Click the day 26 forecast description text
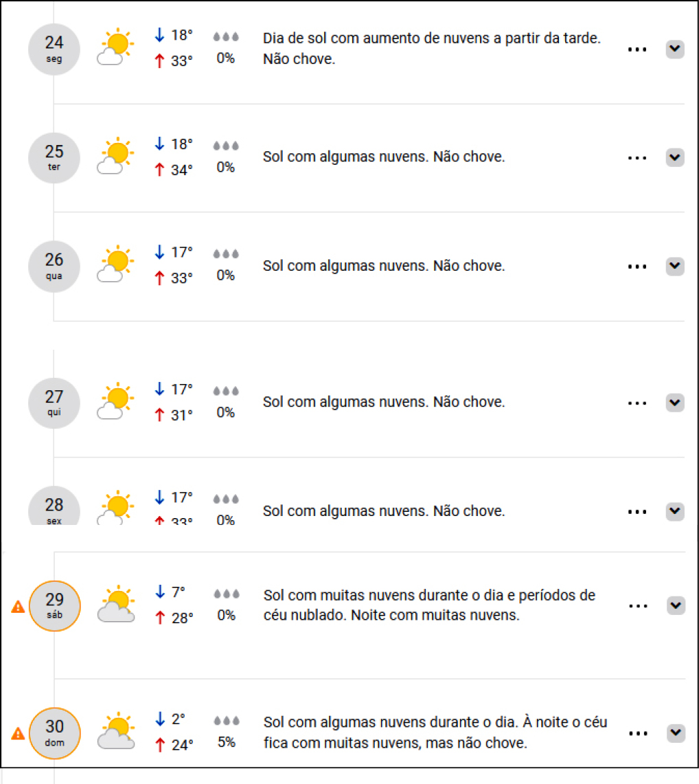The image size is (699, 784). pyautogui.click(x=384, y=266)
